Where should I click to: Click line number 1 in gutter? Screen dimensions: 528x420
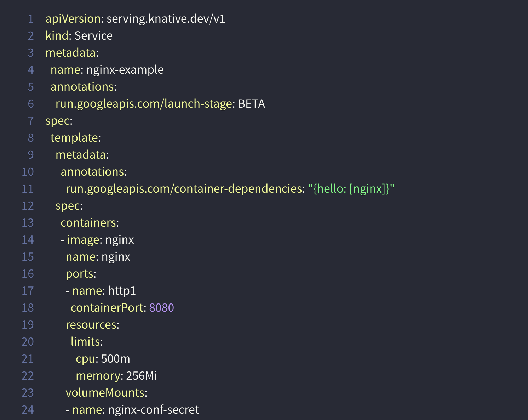(x=31, y=19)
